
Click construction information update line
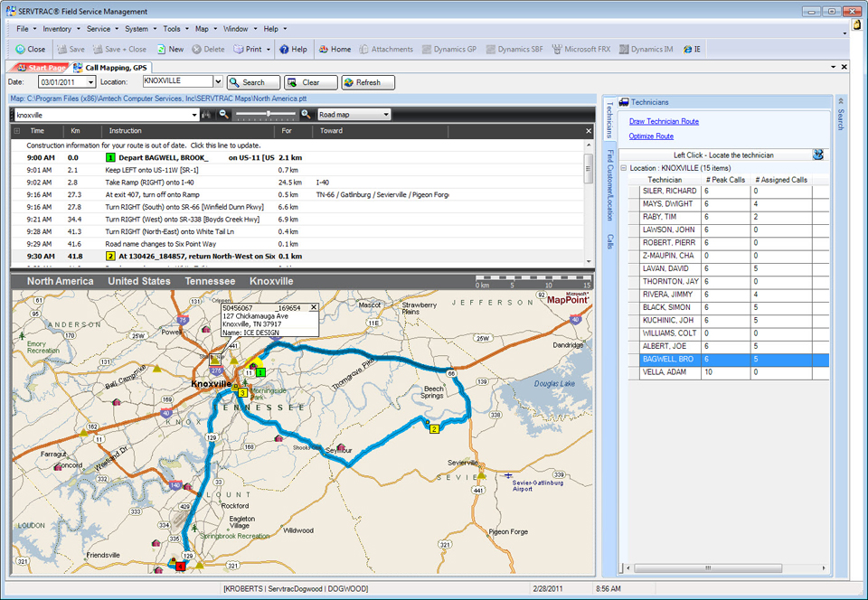144,145
